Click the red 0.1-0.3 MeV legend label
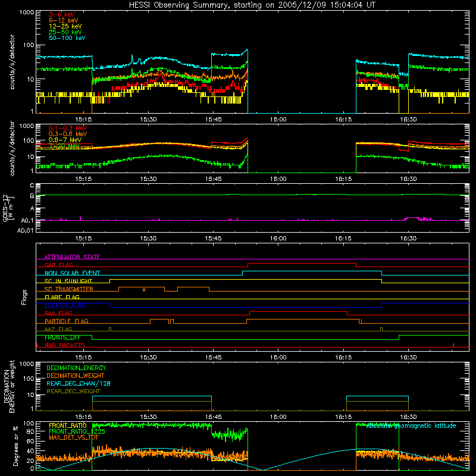Image resolution: width=476 pixels, height=476 pixels. [68, 128]
